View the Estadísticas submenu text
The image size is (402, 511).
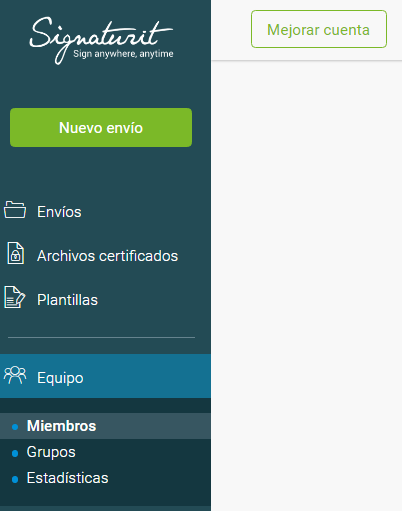pos(68,478)
